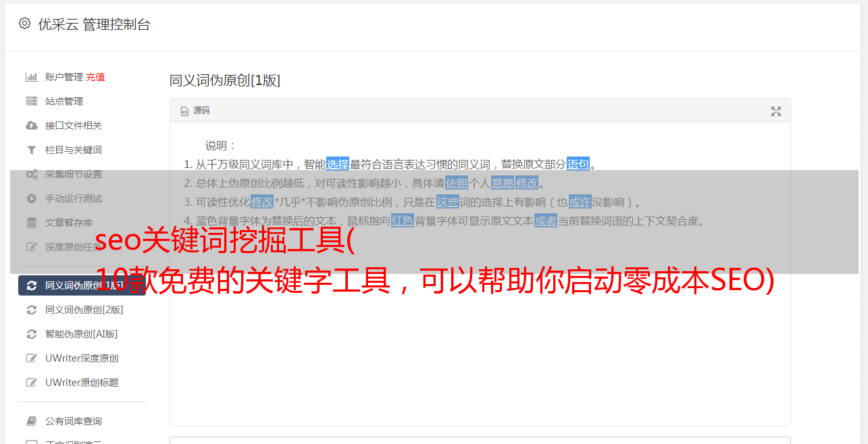Click the highlighted word 选择 in instructions

338,164
